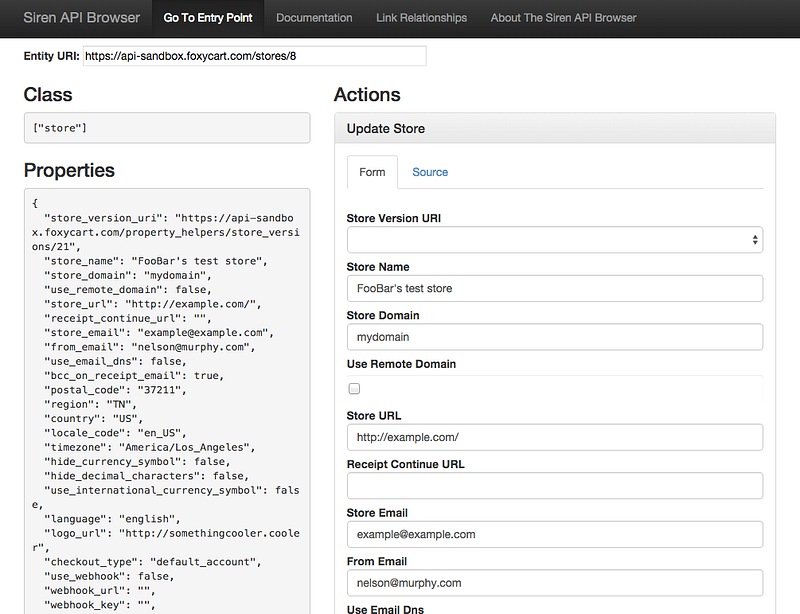This screenshot has height=614, width=800.
Task: Click the "use_webhook" property line
Action: (x=109, y=576)
